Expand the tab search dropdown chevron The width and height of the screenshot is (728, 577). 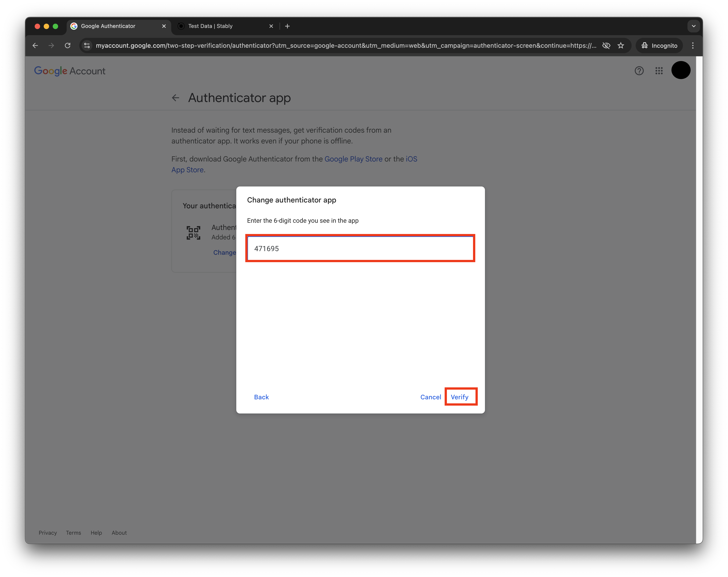(x=693, y=26)
